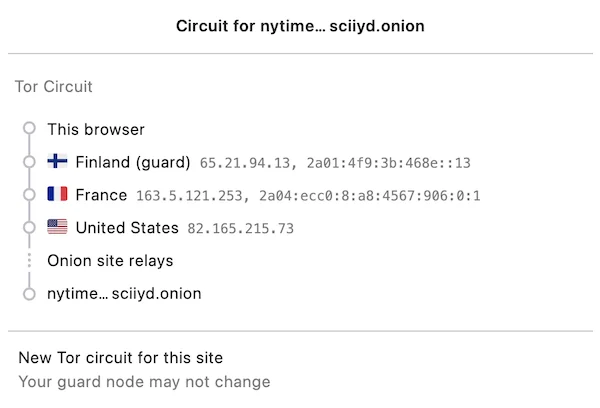Click the circle node beside Finland guard
The width and height of the screenshot is (600, 408).
29,162
